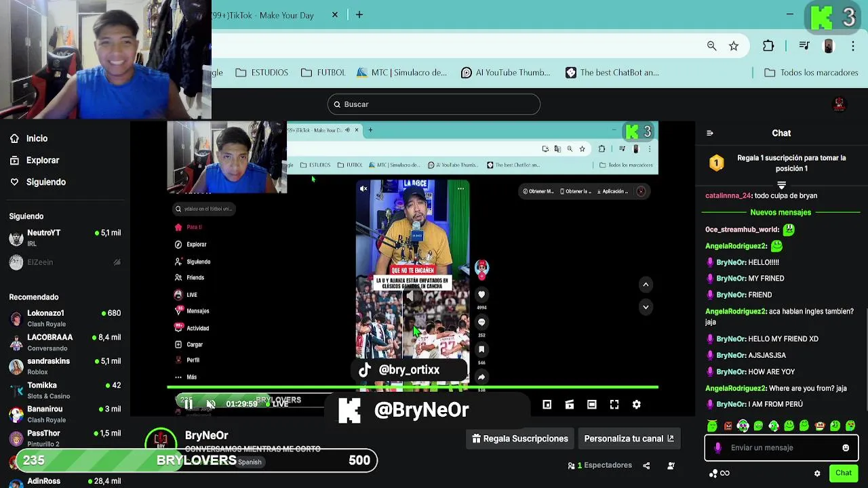Open the emoji picker in message box
This screenshot has width=868, height=488.
pos(846,448)
